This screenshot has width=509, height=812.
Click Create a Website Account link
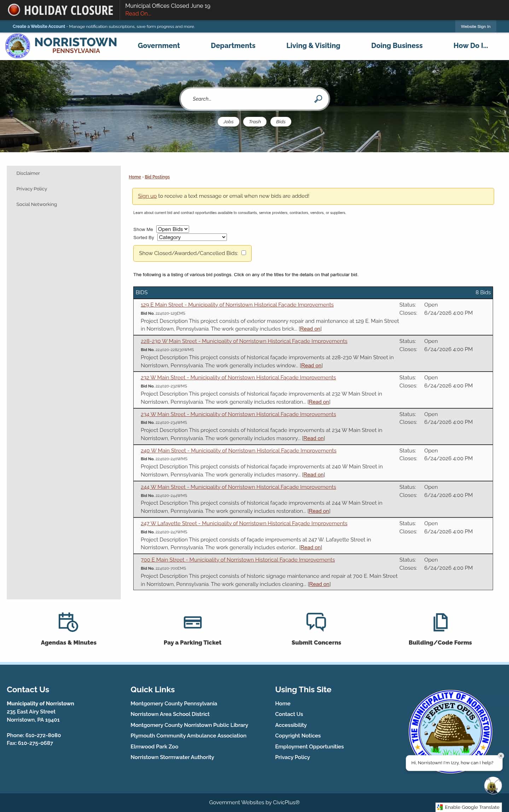(x=39, y=26)
